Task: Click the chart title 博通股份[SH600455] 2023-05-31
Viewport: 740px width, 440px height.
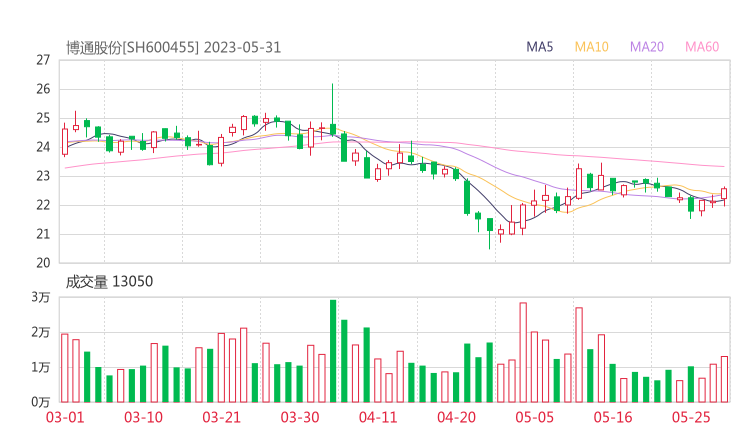Action: [173, 48]
